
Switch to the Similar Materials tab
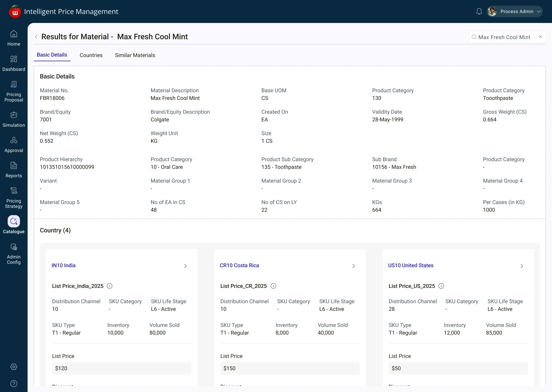pos(135,55)
